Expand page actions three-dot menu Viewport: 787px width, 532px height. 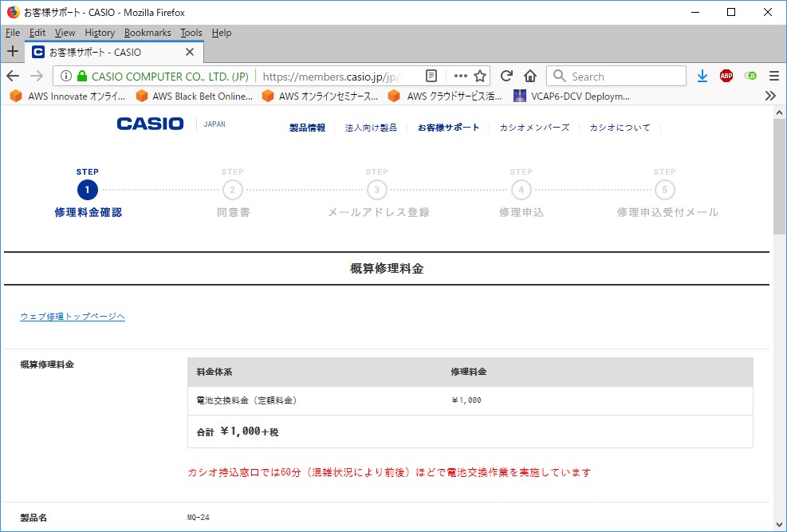[x=460, y=77]
